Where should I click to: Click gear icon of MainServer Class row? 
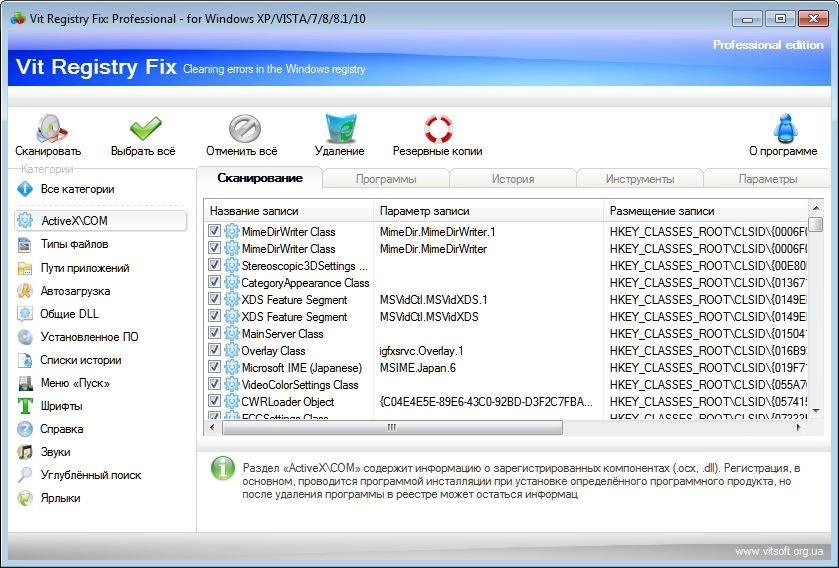(x=232, y=334)
